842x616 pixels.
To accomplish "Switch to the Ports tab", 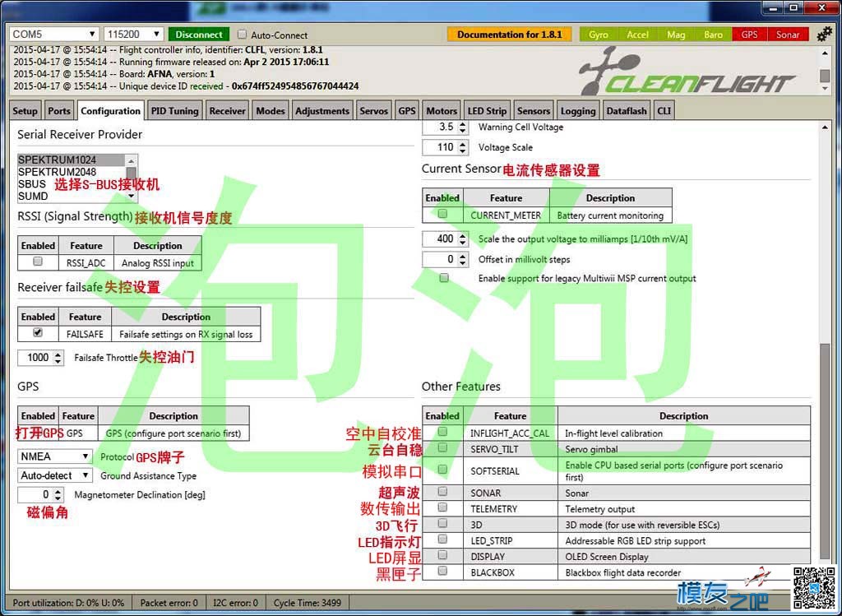I will [59, 111].
